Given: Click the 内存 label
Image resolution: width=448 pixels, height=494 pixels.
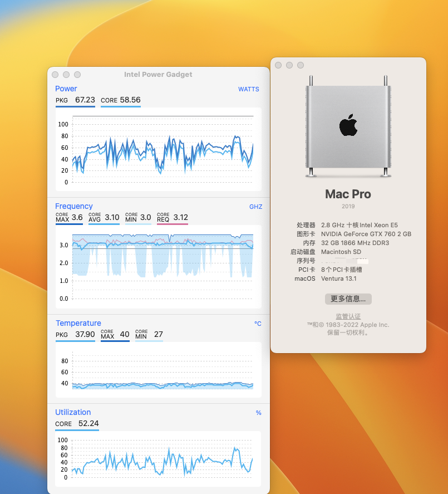Looking at the screenshot, I should coord(309,243).
